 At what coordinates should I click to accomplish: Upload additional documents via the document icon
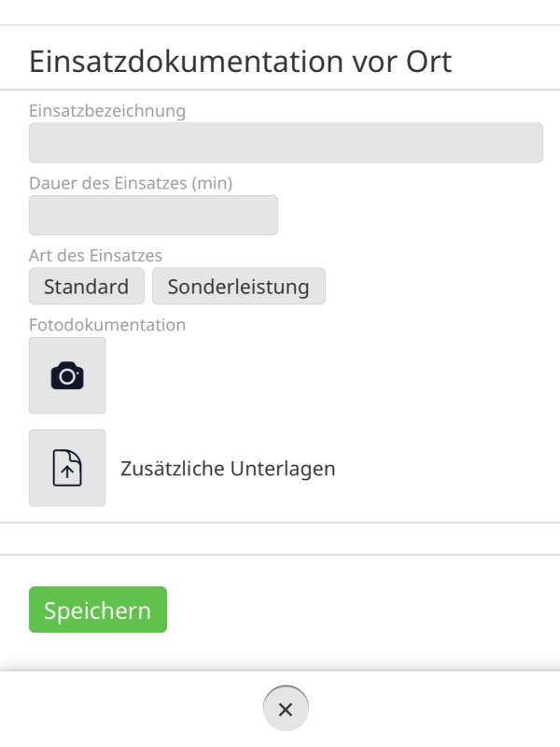click(x=67, y=468)
